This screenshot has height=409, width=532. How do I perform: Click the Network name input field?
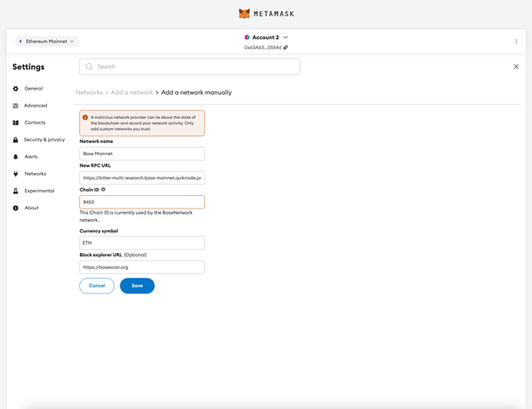click(142, 153)
